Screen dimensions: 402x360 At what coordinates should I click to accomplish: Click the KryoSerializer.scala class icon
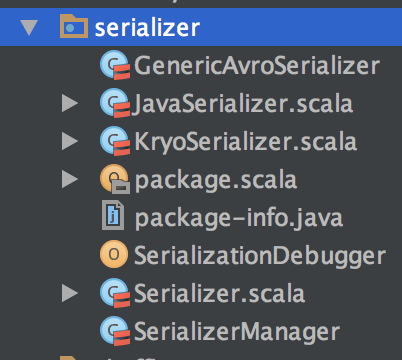(115, 141)
